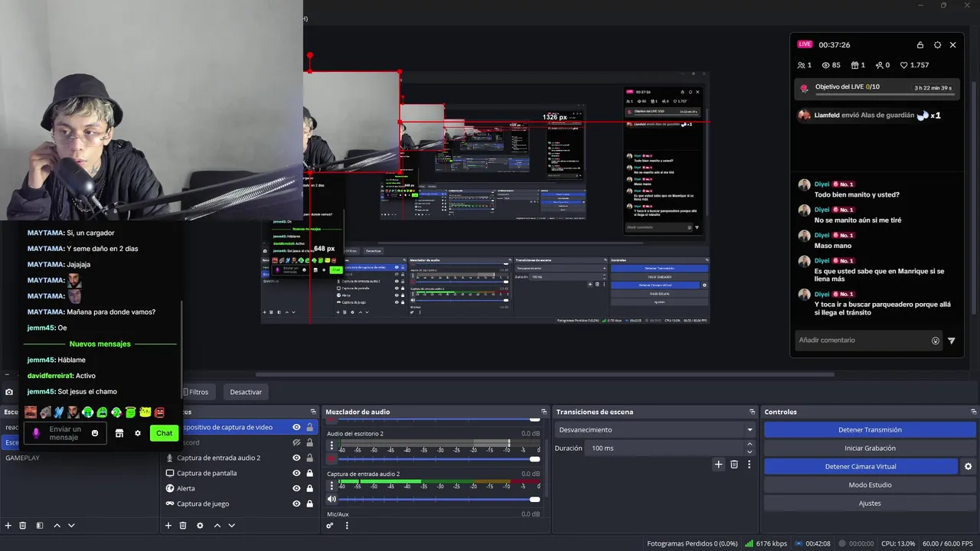The width and height of the screenshot is (980, 551).
Task: Open source properties gear icon
Action: pos(200,526)
